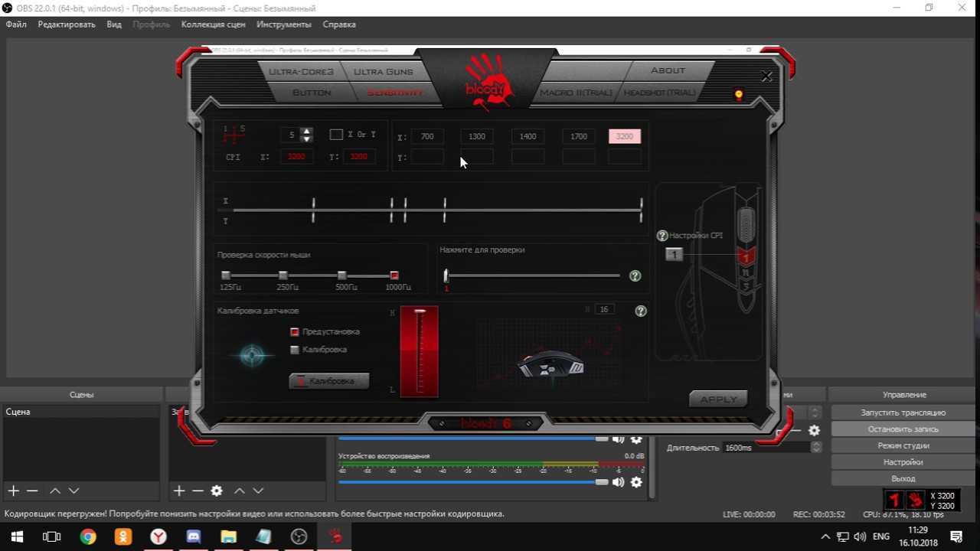Open OBS Настройки button
Screen dimensions: 980x551
(x=903, y=462)
